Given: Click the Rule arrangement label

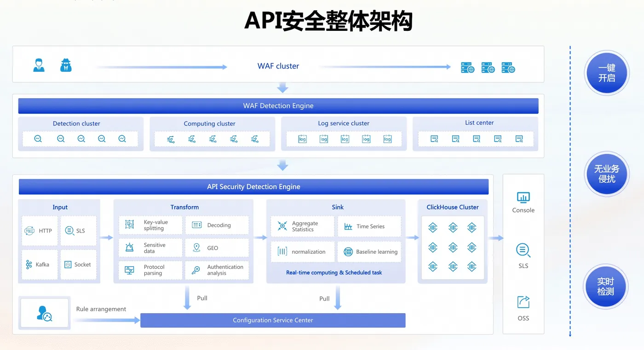Looking at the screenshot, I should click(x=101, y=309).
